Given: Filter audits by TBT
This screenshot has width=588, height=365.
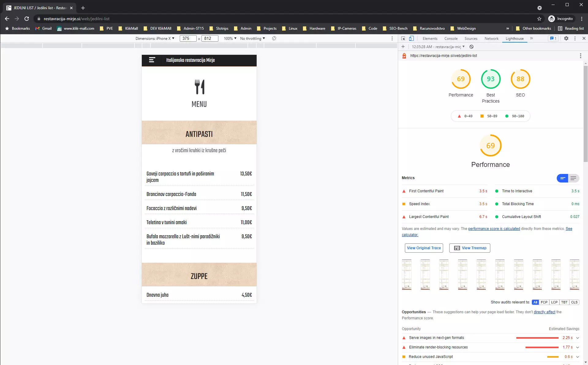Looking at the screenshot, I should pyautogui.click(x=564, y=302).
